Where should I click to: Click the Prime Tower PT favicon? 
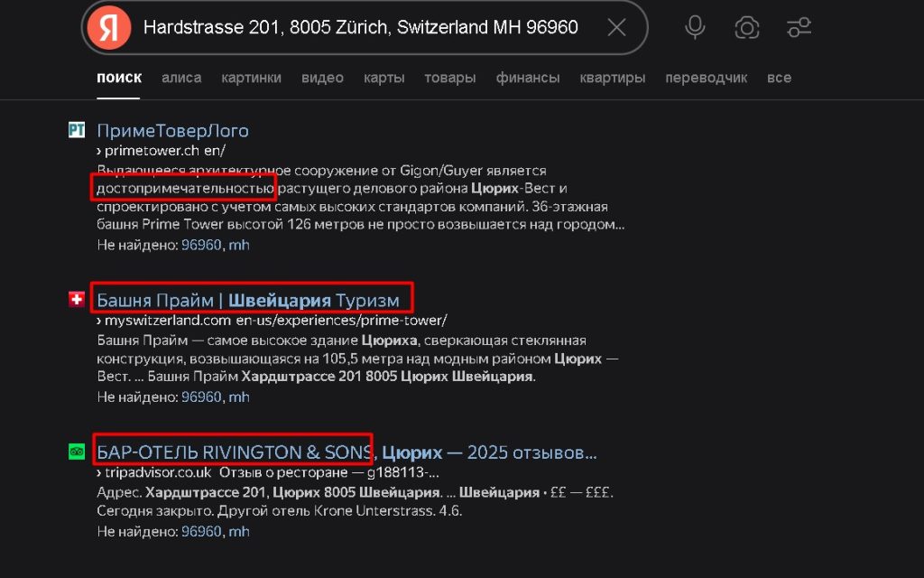tap(77, 130)
